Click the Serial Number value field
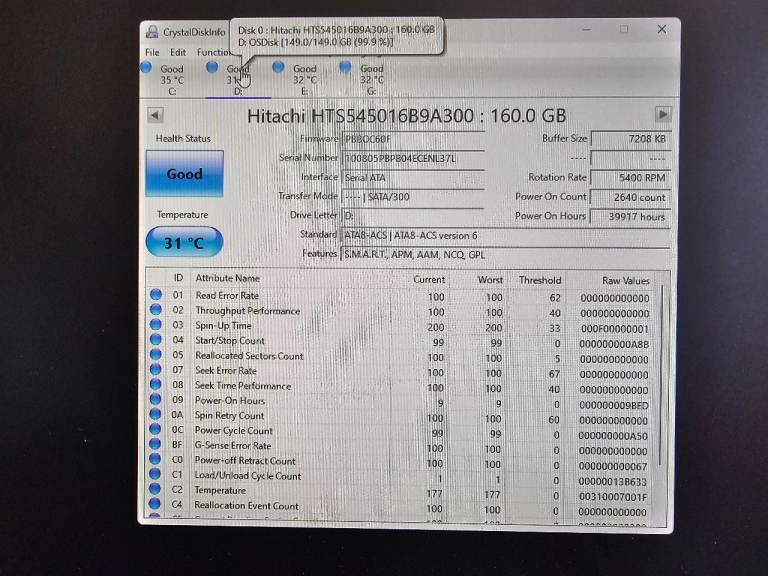 coord(413,159)
